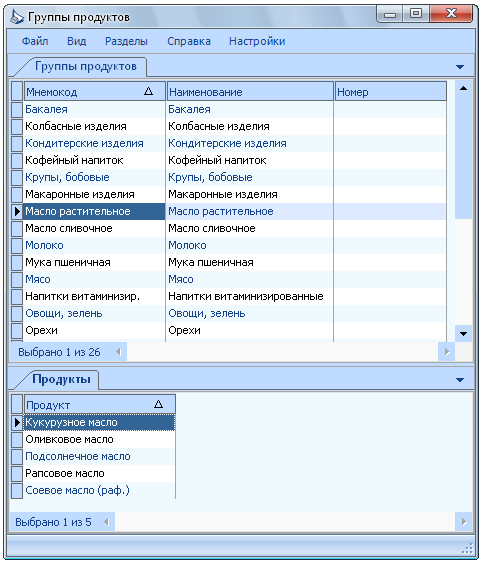Screen dimensions: 482x563
Task: Click the application icon in title bar
Action: tap(17, 17)
